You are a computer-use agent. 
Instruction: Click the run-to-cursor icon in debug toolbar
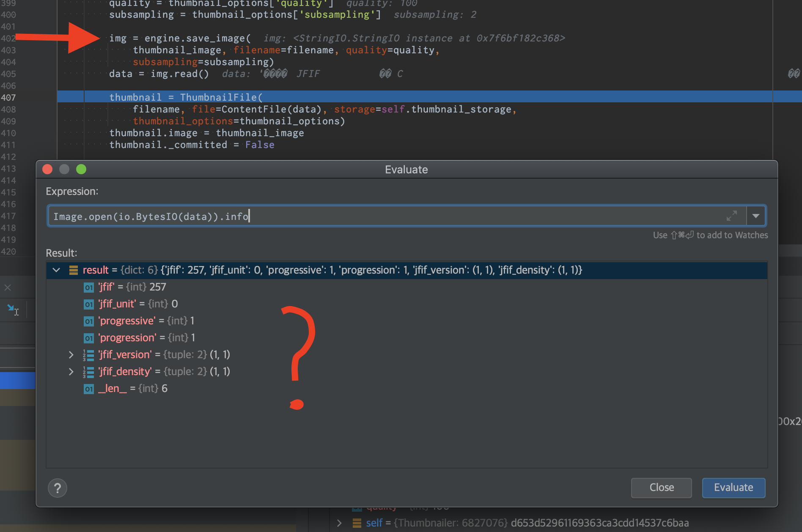13,310
